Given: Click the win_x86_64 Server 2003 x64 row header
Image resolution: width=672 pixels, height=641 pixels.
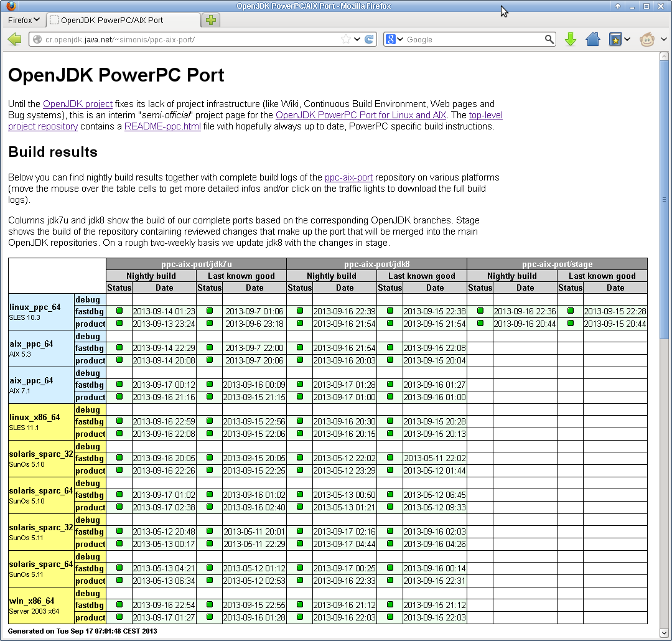Looking at the screenshot, I should point(41,606).
